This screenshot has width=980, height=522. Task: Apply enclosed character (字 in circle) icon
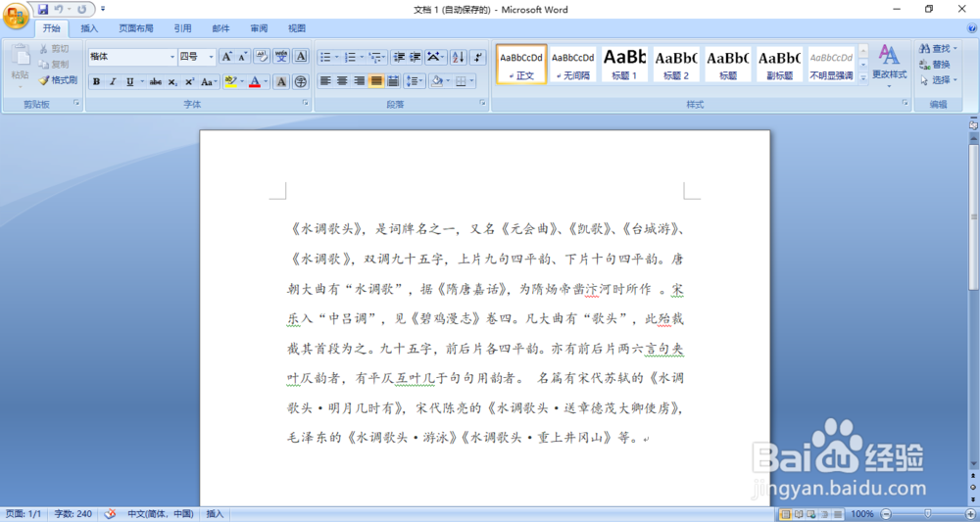click(x=301, y=82)
